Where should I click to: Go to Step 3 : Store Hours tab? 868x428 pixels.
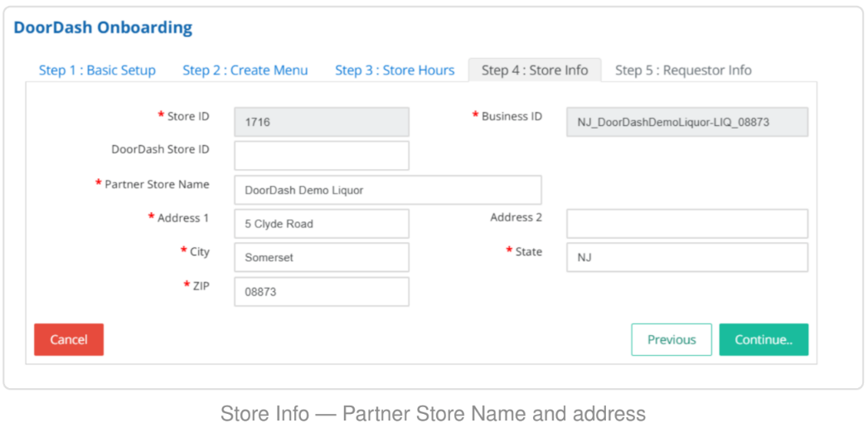395,71
